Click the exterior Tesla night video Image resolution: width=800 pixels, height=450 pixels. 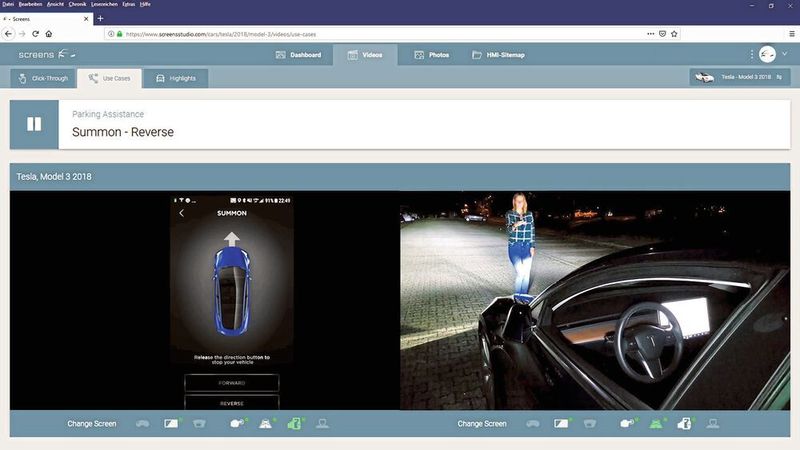[x=595, y=301]
